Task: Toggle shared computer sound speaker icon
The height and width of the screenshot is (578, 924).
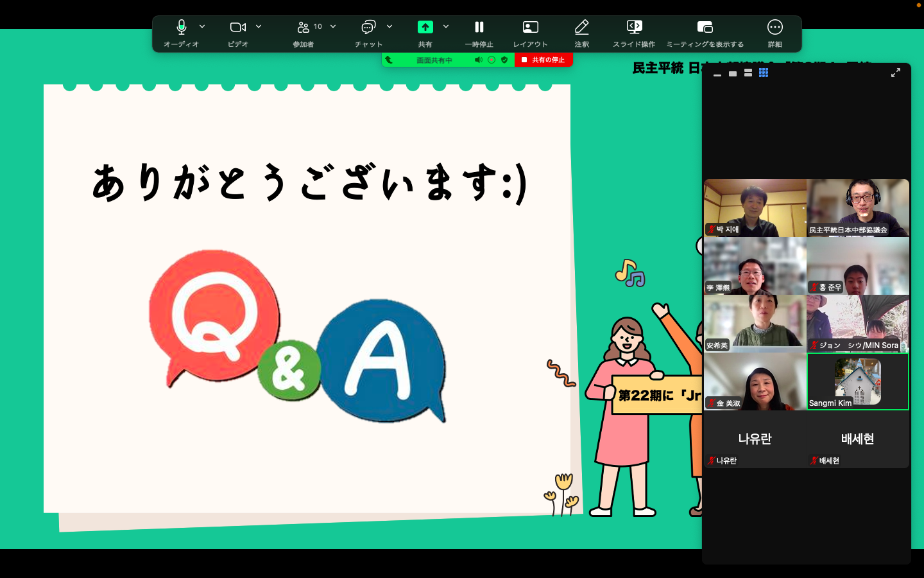Action: coord(478,60)
